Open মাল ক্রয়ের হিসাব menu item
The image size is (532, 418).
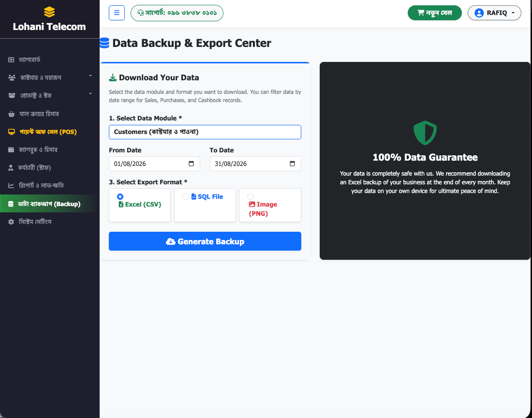(x=50, y=114)
